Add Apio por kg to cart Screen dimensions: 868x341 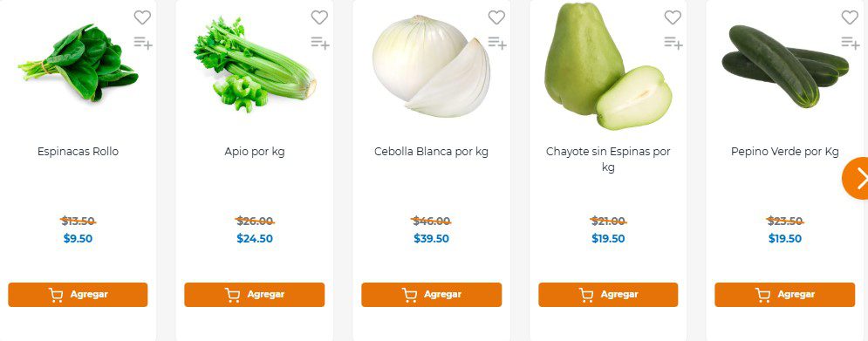(255, 295)
